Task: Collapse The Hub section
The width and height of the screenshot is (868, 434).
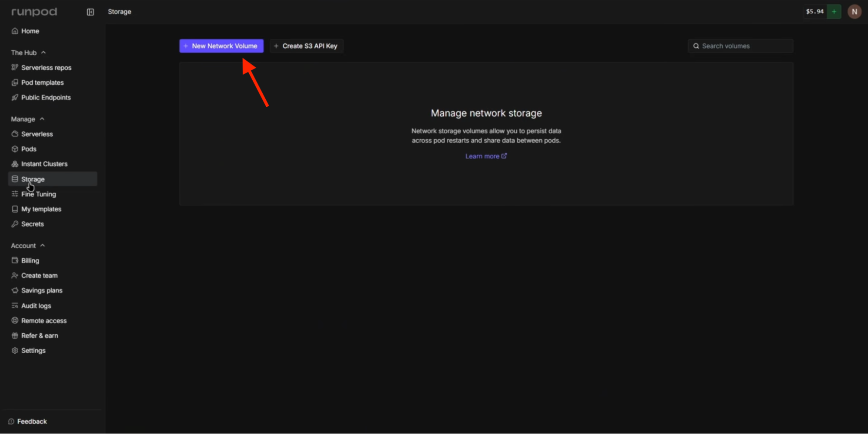Action: coord(28,53)
